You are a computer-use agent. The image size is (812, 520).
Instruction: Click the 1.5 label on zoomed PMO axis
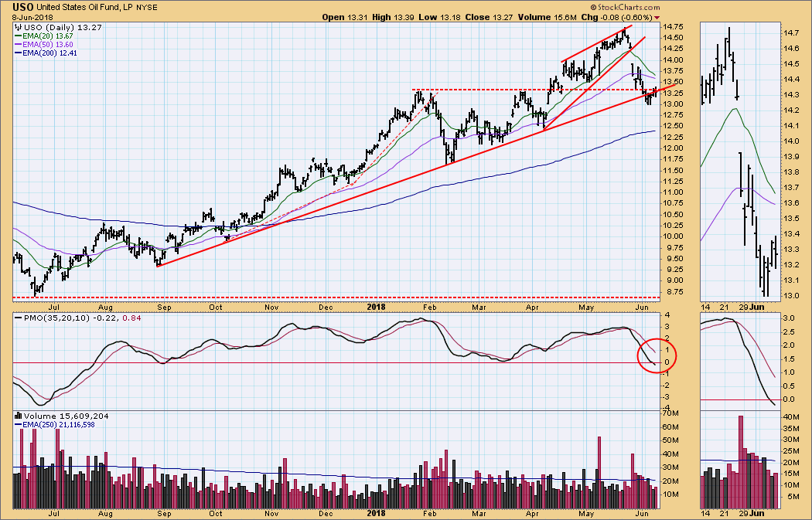pos(790,359)
